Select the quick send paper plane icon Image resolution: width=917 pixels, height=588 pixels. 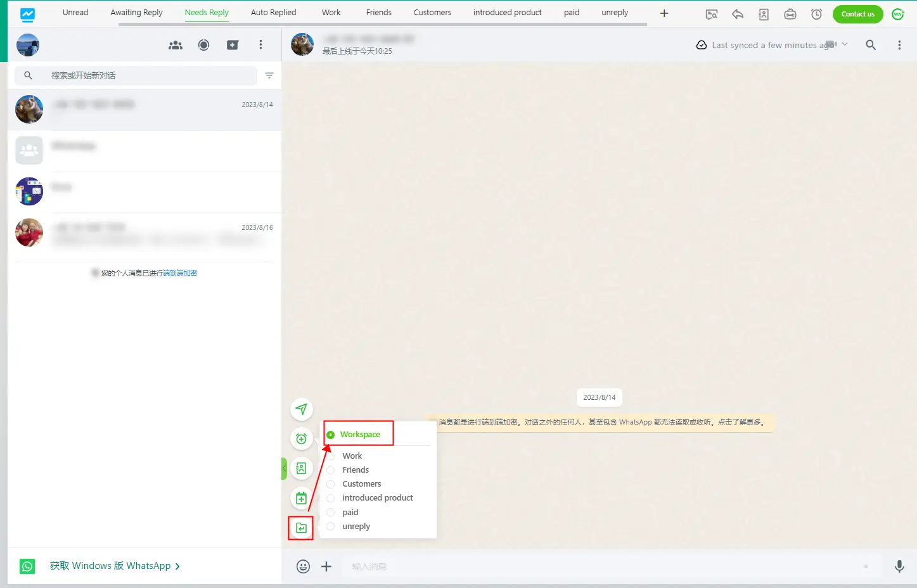302,409
